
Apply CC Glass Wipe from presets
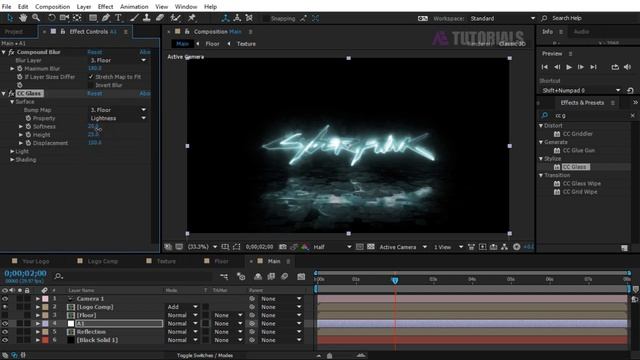tap(581, 184)
